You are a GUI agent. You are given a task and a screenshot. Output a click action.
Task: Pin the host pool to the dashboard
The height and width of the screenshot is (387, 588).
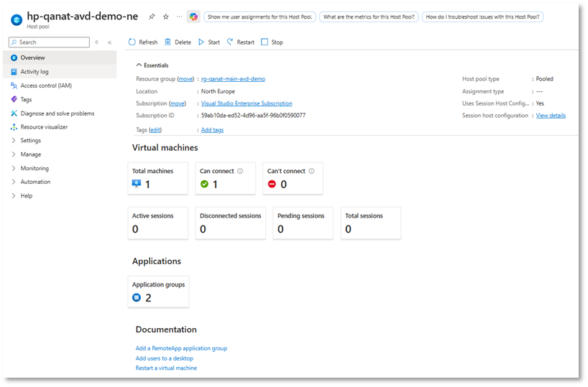click(152, 17)
